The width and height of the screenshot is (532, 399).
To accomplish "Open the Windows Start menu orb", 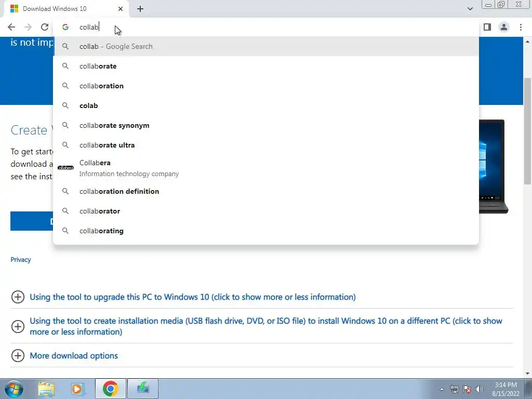I will click(14, 389).
